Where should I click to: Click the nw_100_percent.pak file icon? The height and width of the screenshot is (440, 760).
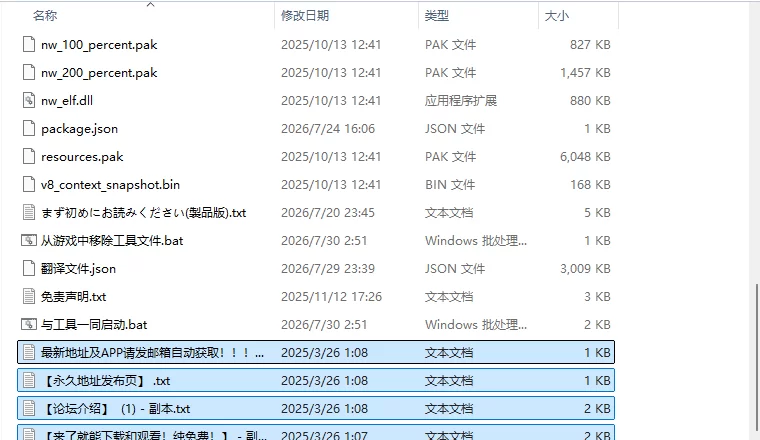pyautogui.click(x=29, y=45)
